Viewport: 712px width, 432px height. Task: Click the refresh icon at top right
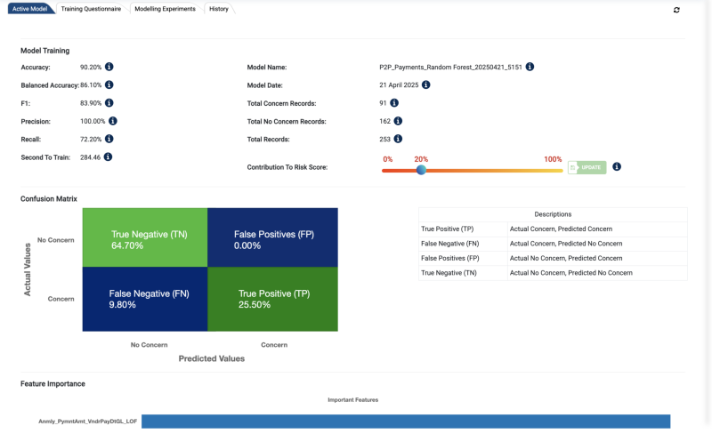[677, 10]
